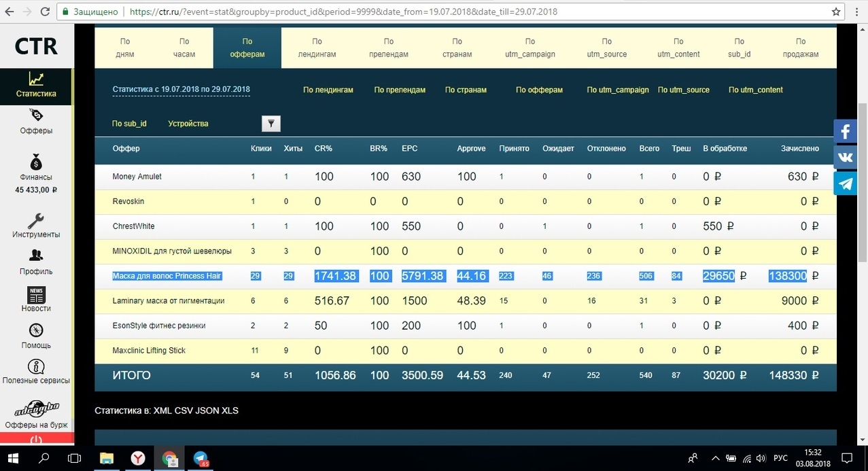
Task: Switch to the По sub_id tab
Action: (739, 48)
